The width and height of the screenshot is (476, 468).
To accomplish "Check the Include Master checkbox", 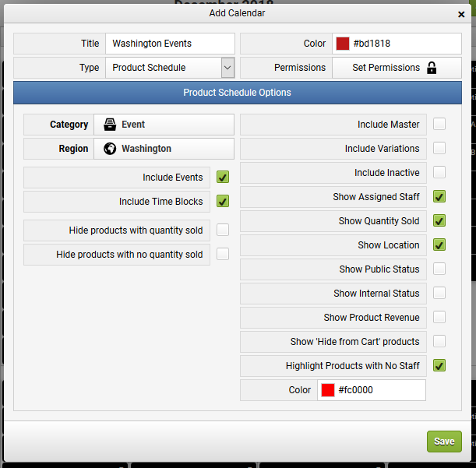I will click(439, 124).
